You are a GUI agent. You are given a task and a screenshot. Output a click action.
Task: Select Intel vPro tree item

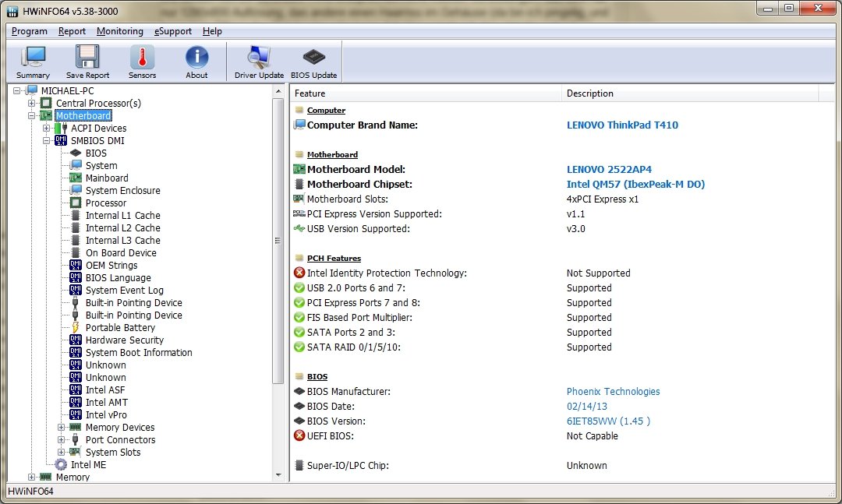[x=106, y=414]
